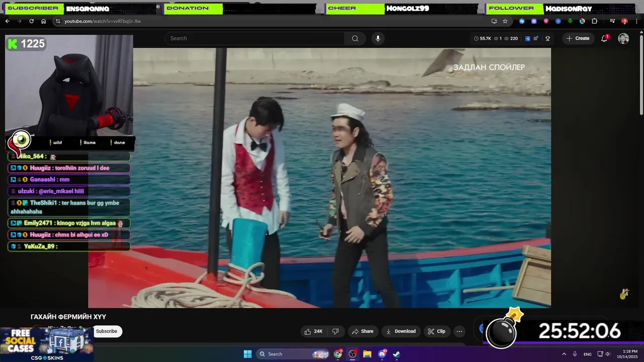Click TheShiki1's chat message
Screen dimensions: 644x362
tap(69, 207)
